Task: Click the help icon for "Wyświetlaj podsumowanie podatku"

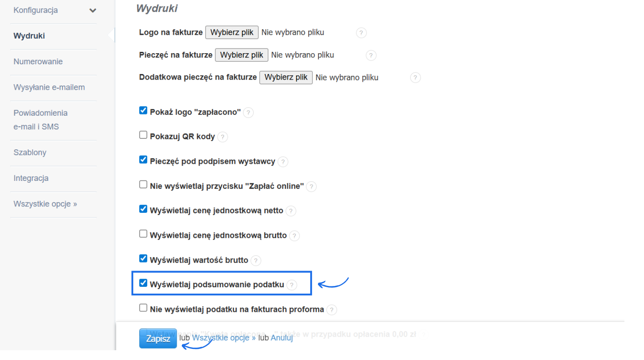Action: 292,285
